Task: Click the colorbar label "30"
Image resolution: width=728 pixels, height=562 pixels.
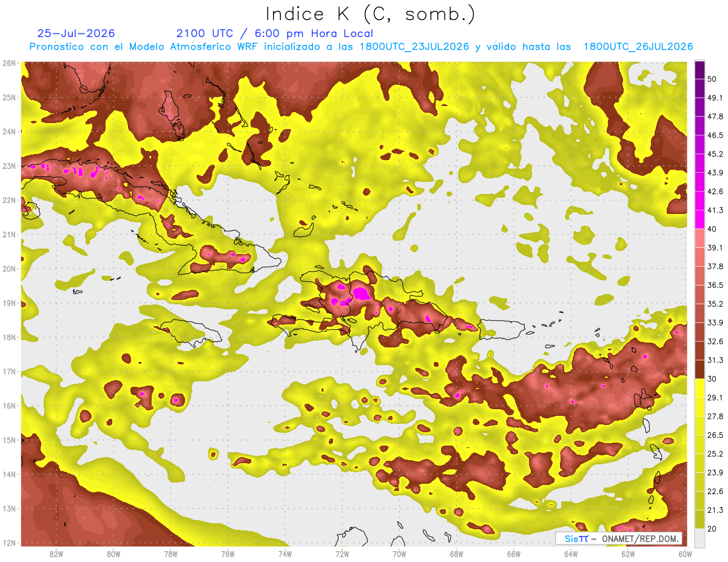Action: tap(712, 379)
